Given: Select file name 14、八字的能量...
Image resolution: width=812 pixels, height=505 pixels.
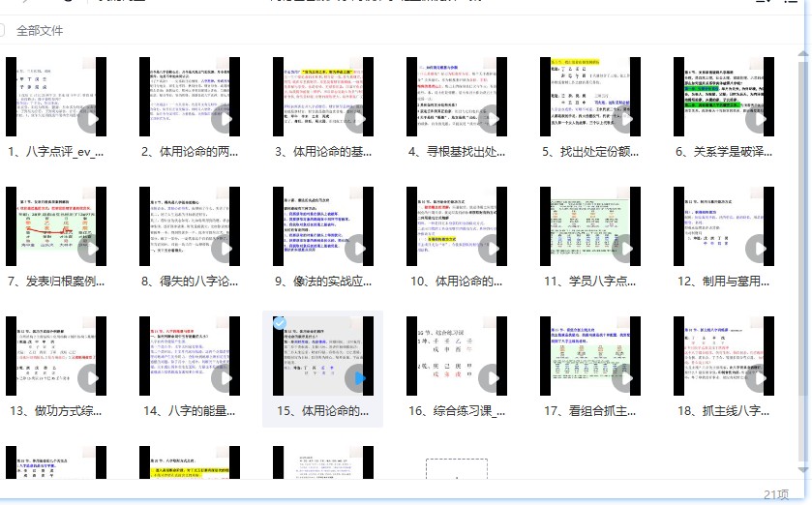Looking at the screenshot, I should pos(190,411).
